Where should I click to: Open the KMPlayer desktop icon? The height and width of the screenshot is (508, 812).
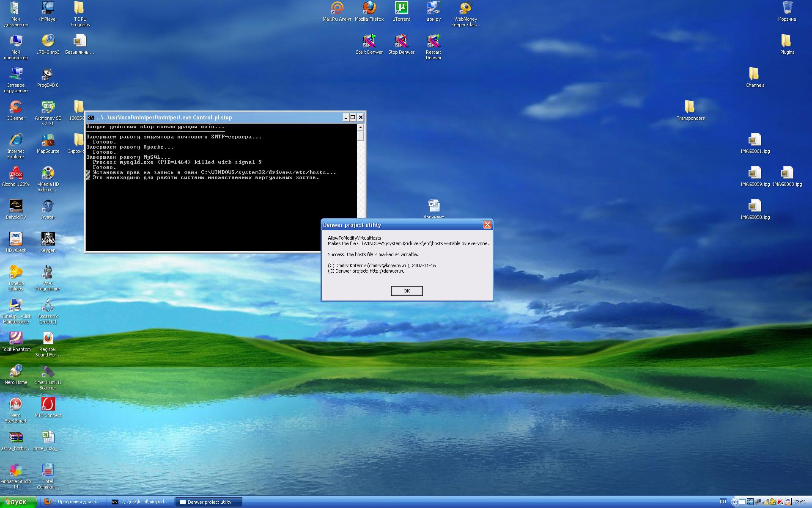pyautogui.click(x=48, y=8)
